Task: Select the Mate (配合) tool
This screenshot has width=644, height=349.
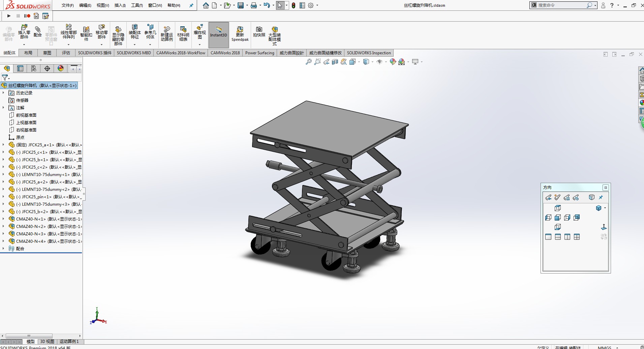Action: [x=38, y=31]
